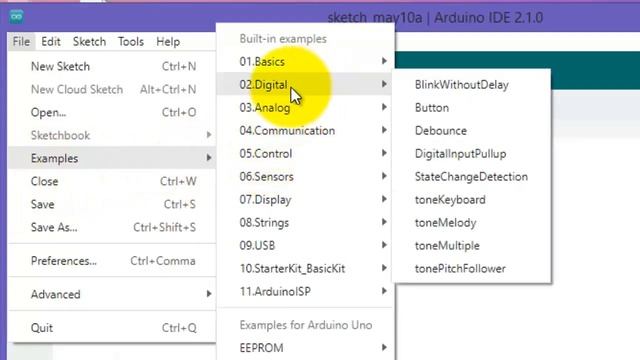This screenshot has width=640, height=360.
Task: Open the toneMultiple example
Action: (471, 245)
